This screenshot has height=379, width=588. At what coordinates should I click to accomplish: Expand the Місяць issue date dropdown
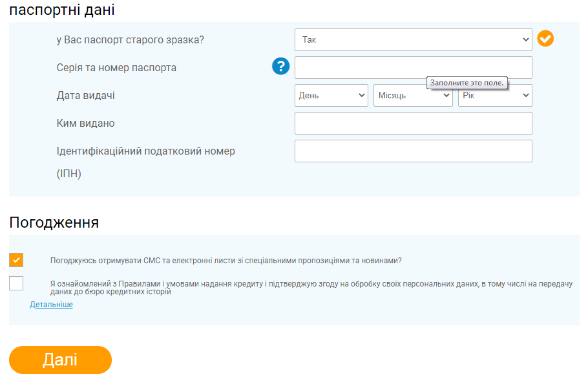click(413, 95)
